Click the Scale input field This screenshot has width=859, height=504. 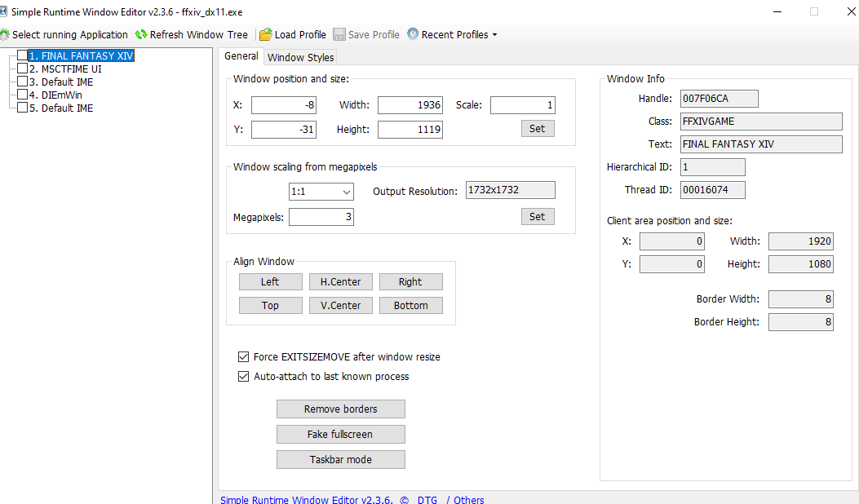pos(523,105)
